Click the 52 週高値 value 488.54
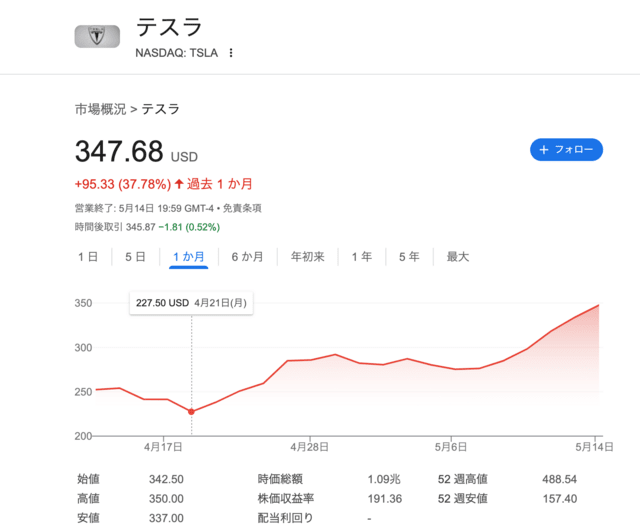 (x=560, y=479)
